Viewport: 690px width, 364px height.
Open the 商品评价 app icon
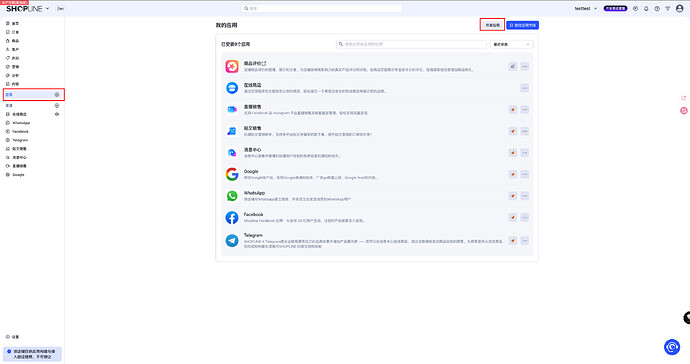(x=232, y=66)
